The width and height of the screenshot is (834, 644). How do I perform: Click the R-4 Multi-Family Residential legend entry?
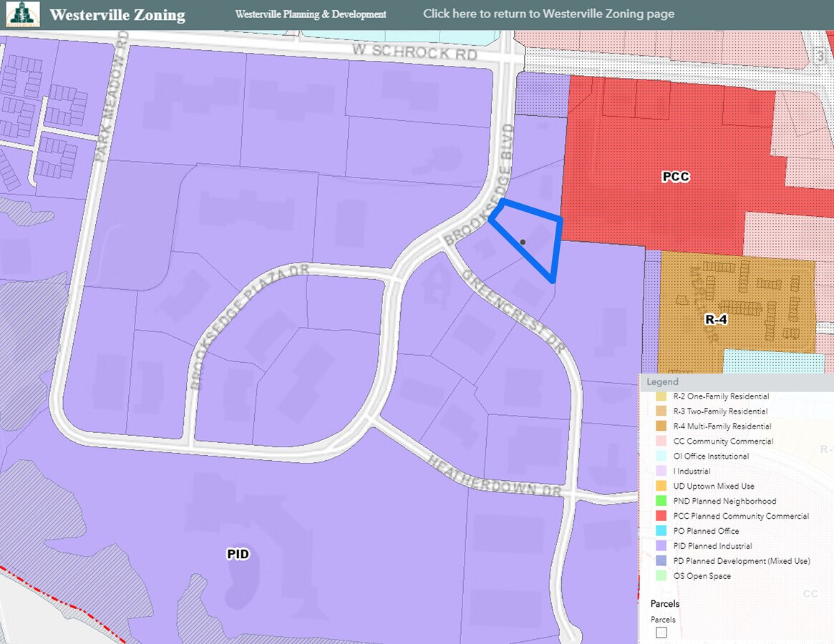click(722, 426)
